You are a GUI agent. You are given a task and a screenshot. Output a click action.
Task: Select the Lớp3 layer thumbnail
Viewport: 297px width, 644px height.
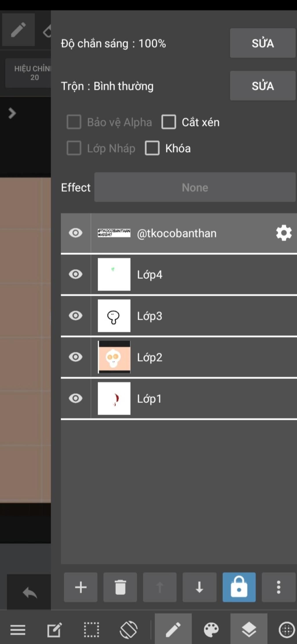(114, 316)
